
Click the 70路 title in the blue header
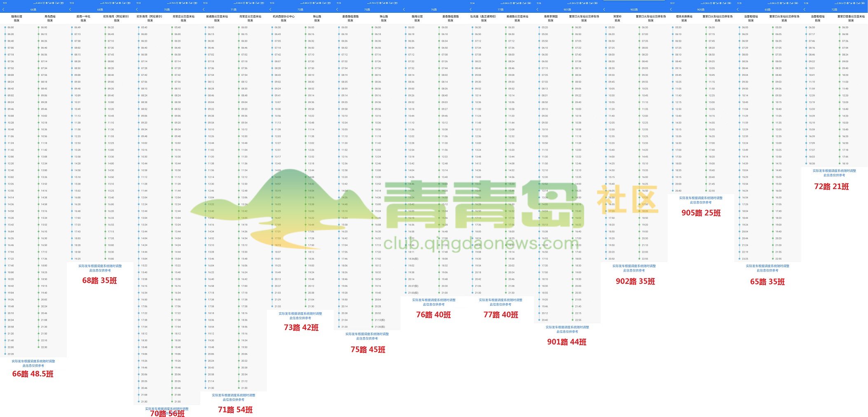click(x=167, y=9)
